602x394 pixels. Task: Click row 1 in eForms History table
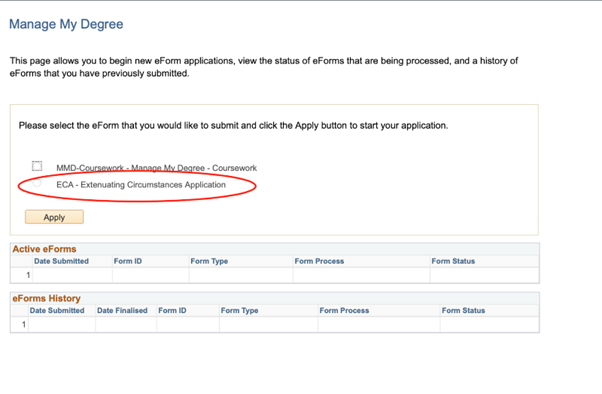275,324
